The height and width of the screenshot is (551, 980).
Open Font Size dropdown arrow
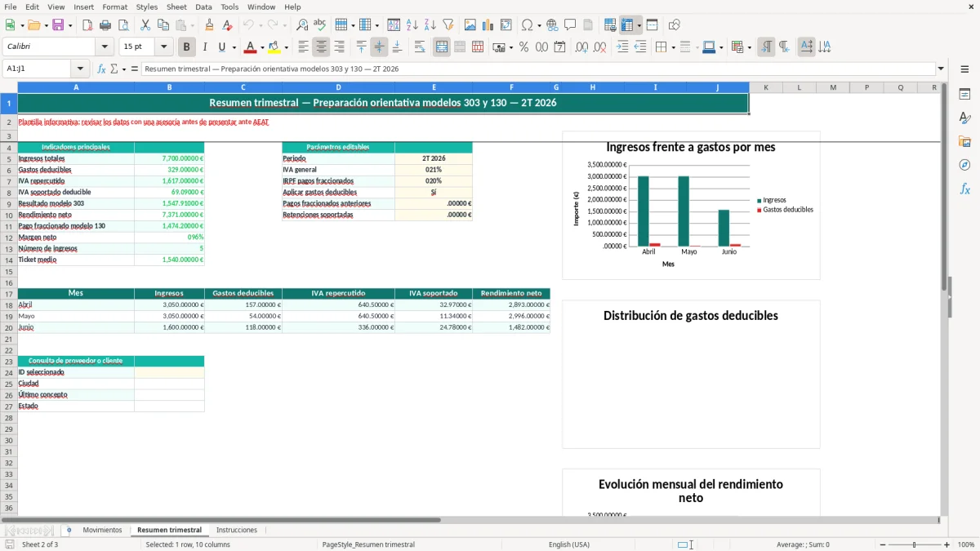click(x=163, y=47)
